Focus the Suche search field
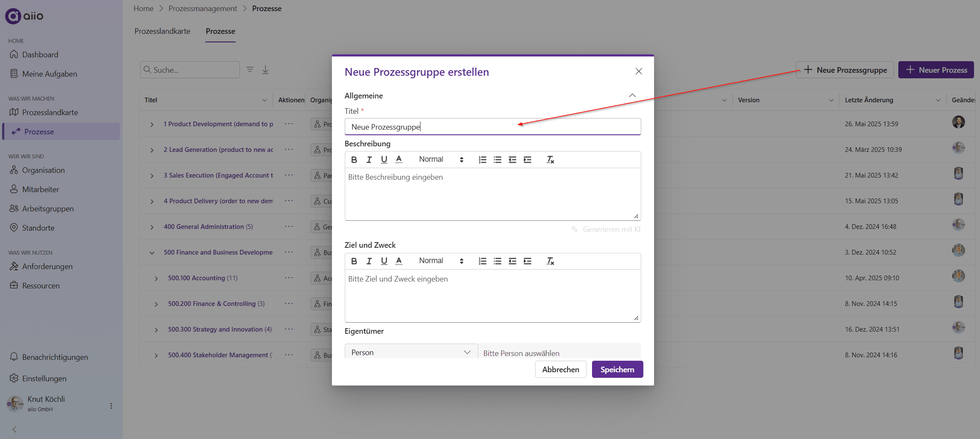The width and height of the screenshot is (980, 439). tap(190, 70)
